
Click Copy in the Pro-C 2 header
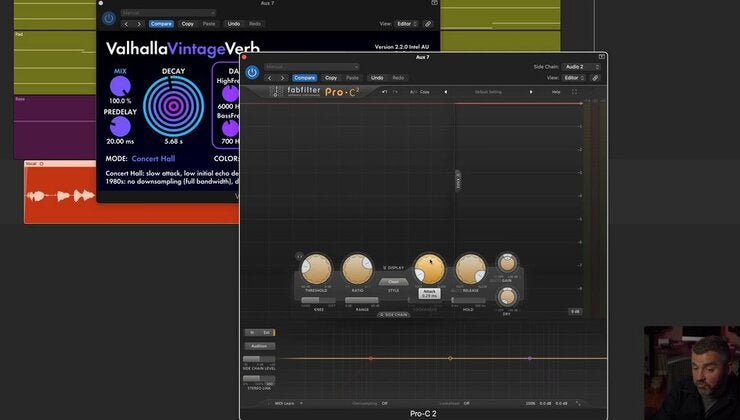point(331,77)
